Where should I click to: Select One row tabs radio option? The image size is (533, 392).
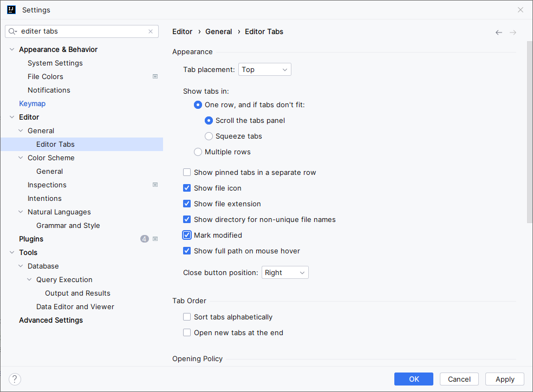click(x=198, y=104)
